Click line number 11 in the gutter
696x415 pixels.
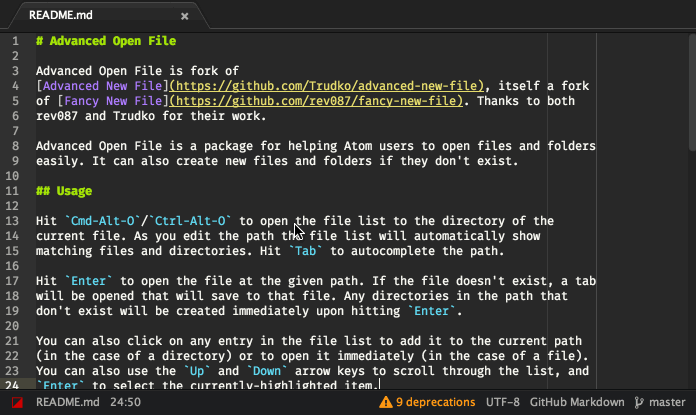pos(12,191)
